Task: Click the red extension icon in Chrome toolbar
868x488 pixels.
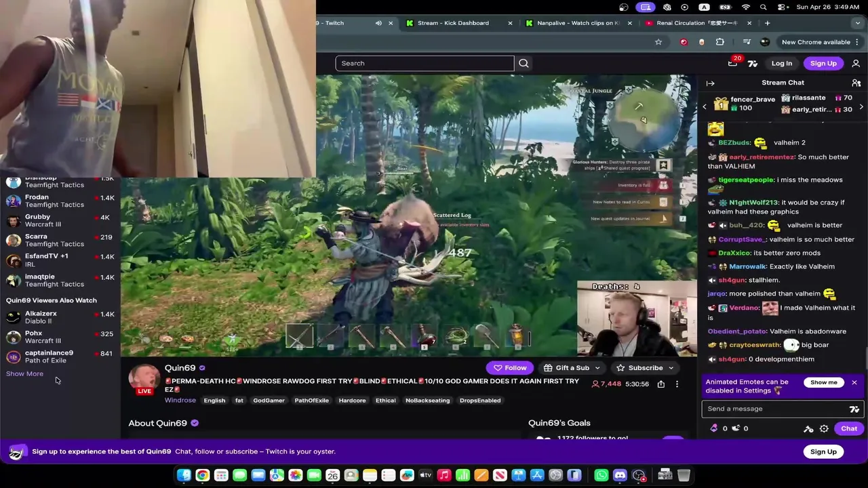Action: click(x=684, y=42)
